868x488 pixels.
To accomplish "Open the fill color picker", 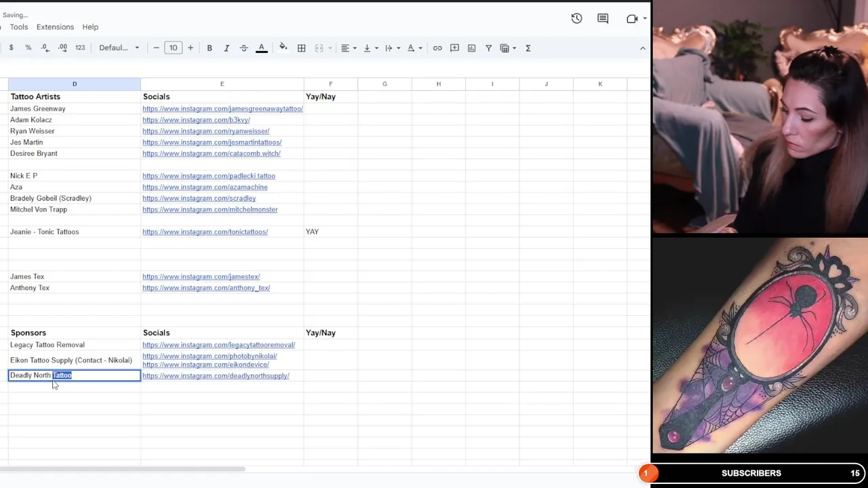I will [x=283, y=47].
